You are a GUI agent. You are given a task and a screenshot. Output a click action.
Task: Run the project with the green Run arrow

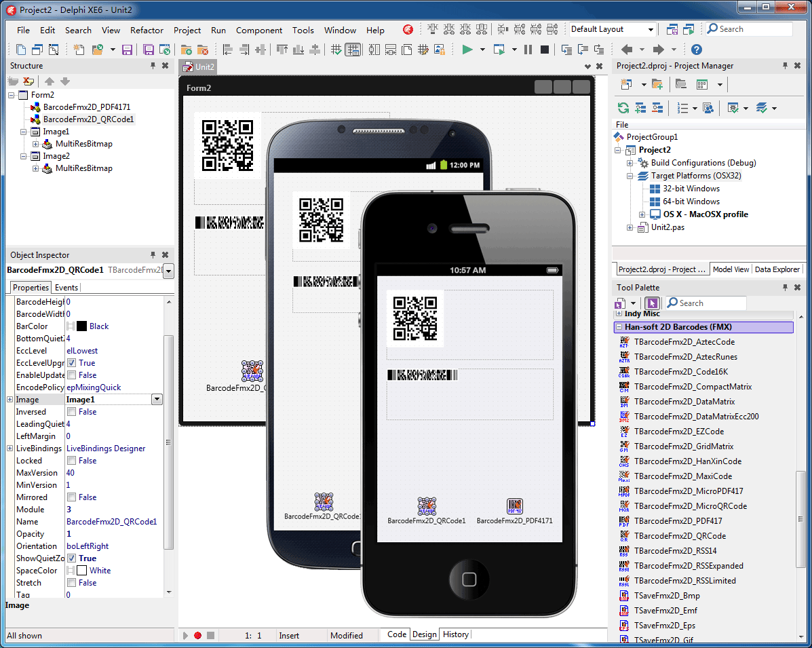click(467, 50)
